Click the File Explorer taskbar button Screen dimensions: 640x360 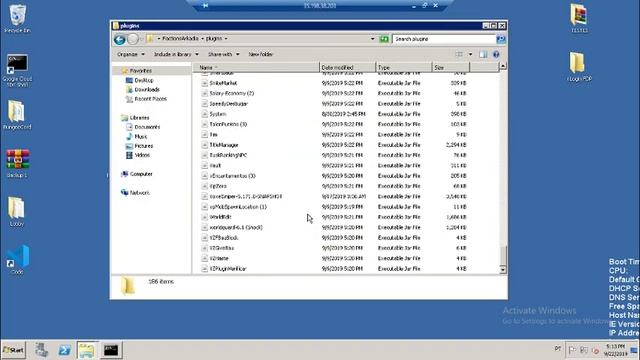tap(87, 350)
